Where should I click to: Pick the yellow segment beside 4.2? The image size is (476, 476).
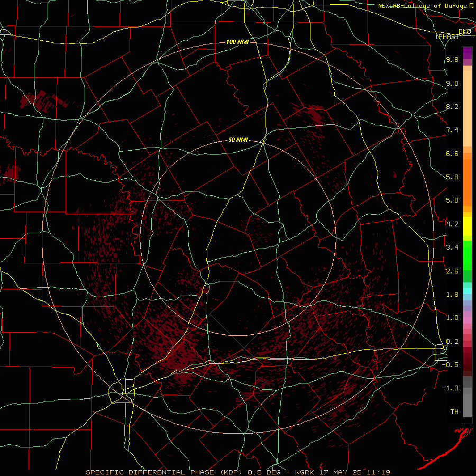click(x=467, y=226)
